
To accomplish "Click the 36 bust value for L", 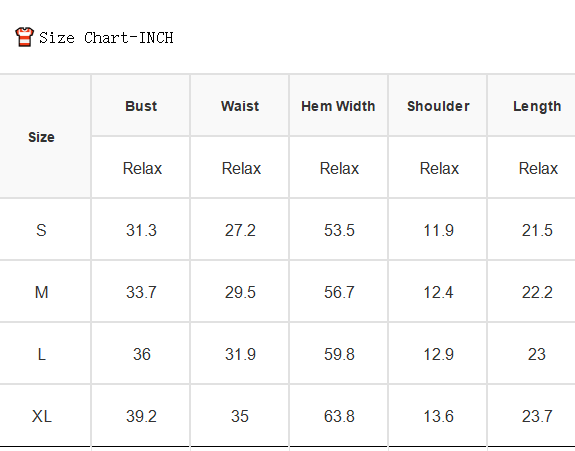I will (x=142, y=354).
